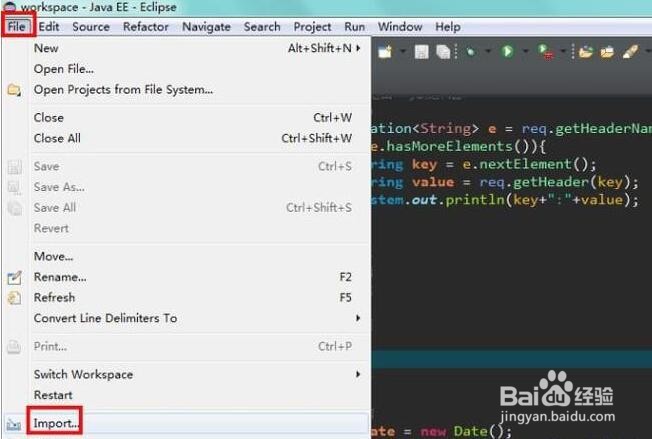Open the Run menu
652x439 pixels.
(355, 27)
